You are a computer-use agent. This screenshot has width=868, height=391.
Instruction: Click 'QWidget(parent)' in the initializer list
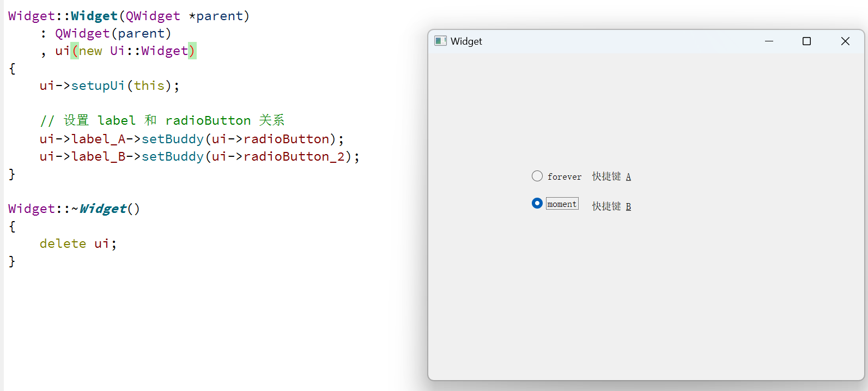pyautogui.click(x=113, y=33)
